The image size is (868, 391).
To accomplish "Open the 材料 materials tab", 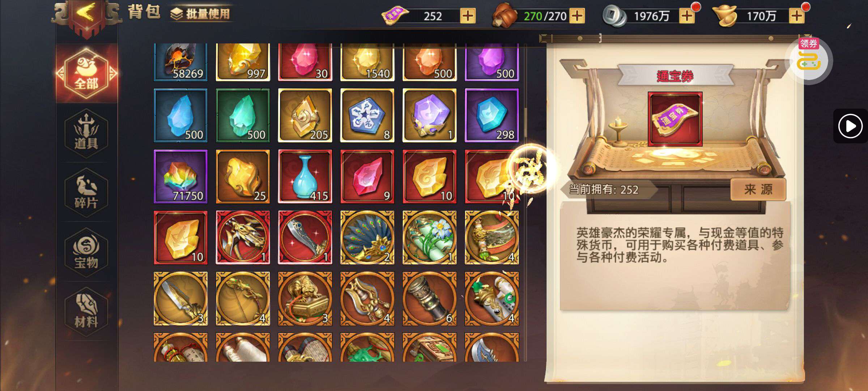I will 86,311.
